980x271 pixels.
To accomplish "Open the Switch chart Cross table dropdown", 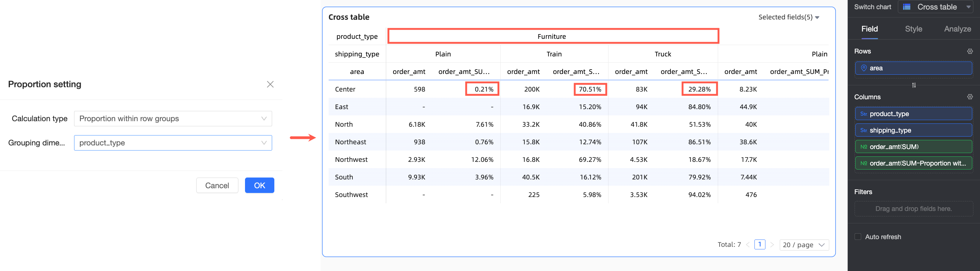I will coord(936,7).
